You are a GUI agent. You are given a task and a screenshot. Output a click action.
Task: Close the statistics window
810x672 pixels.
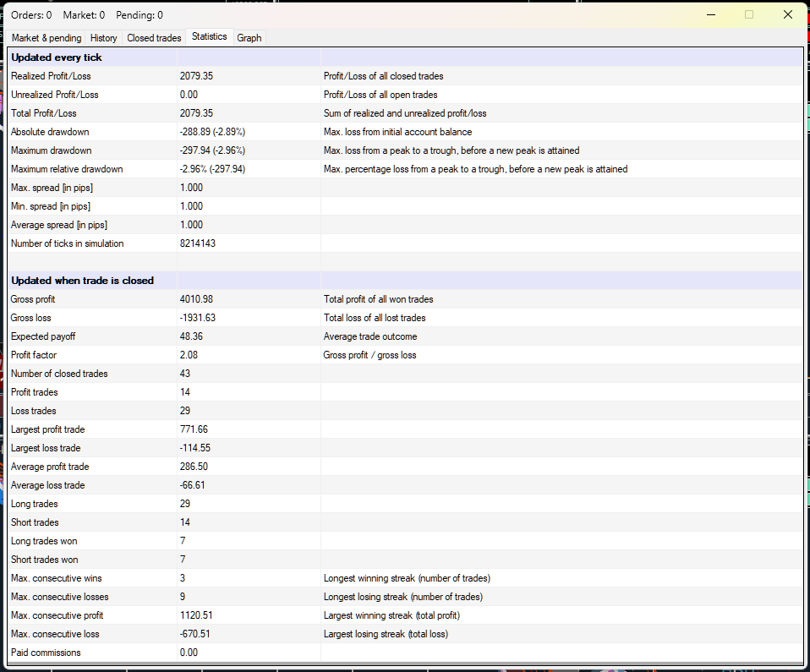[788, 14]
